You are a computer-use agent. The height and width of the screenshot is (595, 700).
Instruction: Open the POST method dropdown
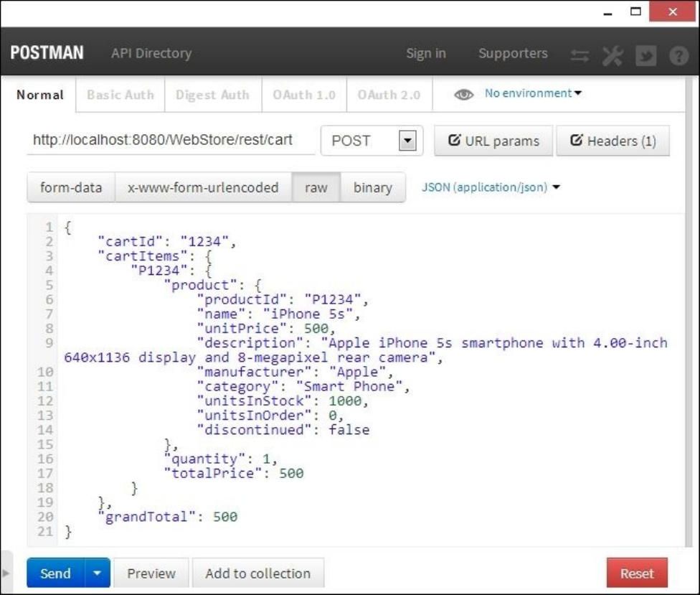[x=372, y=141]
